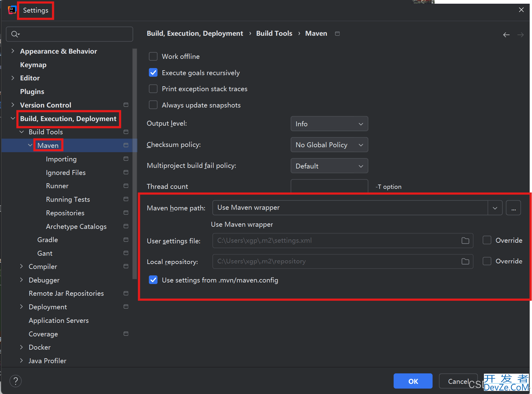Click project-level icon on Remote Jar Repositories row

[126, 293]
